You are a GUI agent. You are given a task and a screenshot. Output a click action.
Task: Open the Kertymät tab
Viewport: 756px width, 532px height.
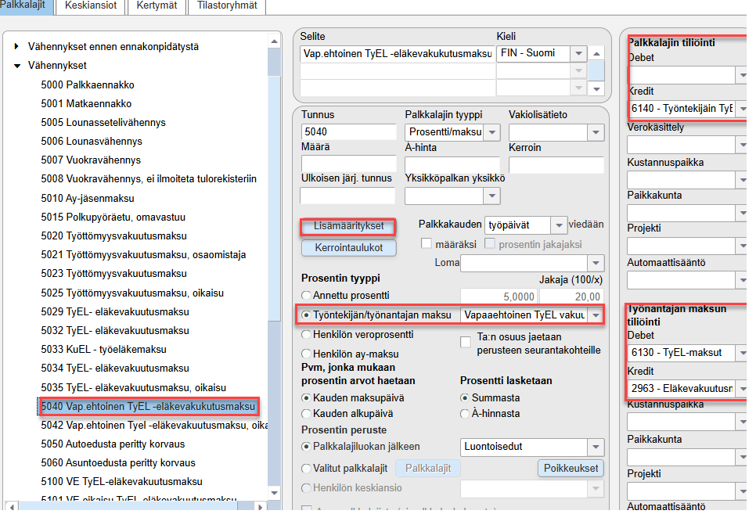[157, 5]
